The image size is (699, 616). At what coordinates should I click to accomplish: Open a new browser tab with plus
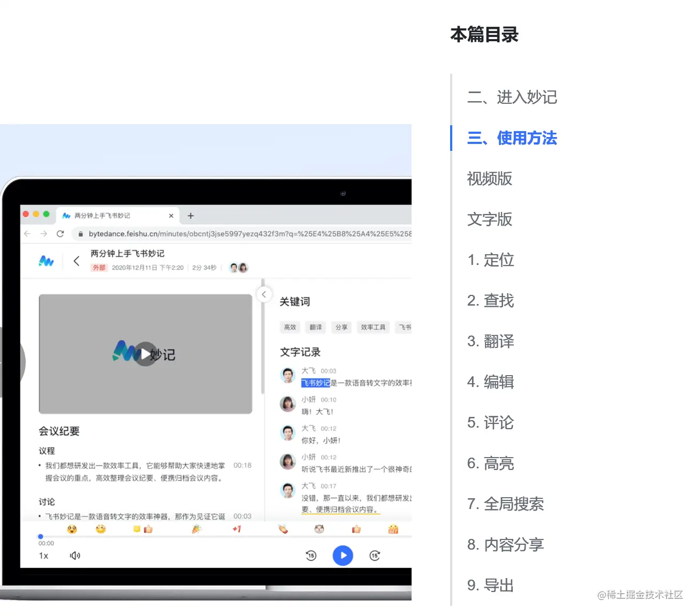tap(191, 216)
